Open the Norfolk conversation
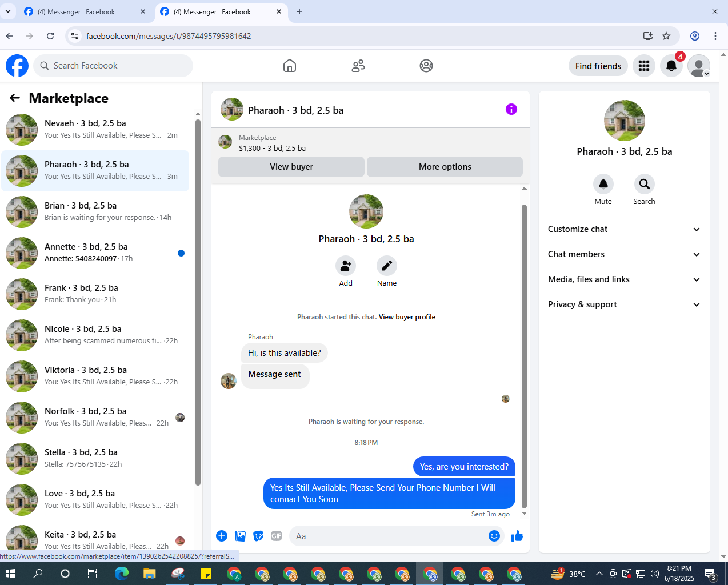 click(95, 418)
